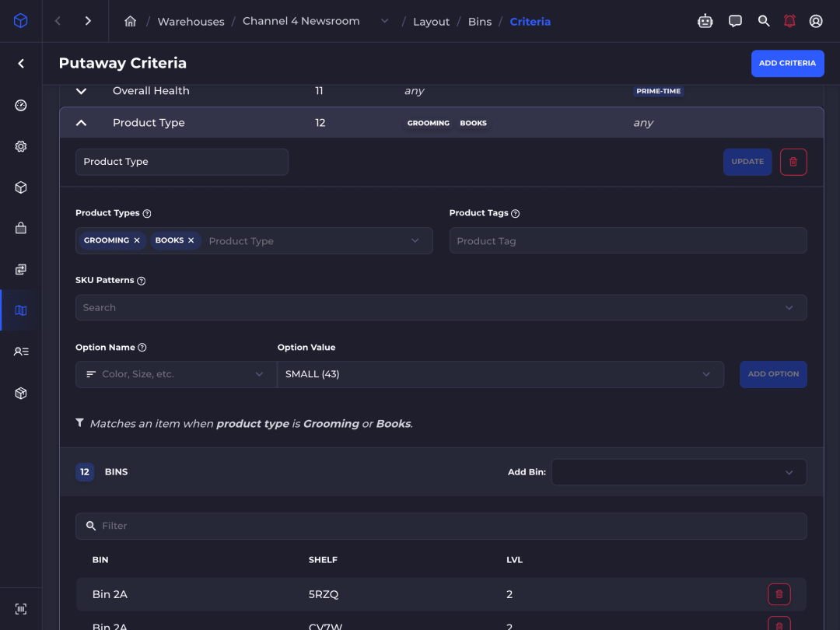Viewport: 840px width, 630px height.
Task: Go to Bins breadcrumb
Action: click(x=479, y=22)
